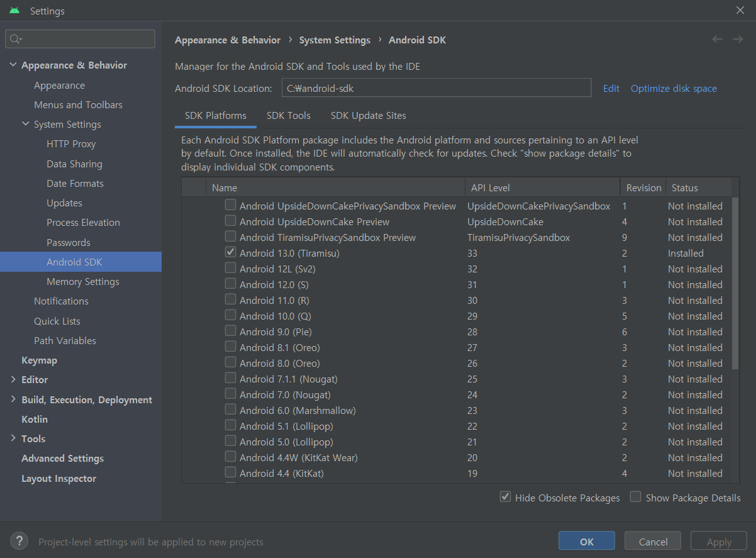Image resolution: width=756 pixels, height=558 pixels.
Task: Click Edit link for SDK location
Action: pos(611,88)
